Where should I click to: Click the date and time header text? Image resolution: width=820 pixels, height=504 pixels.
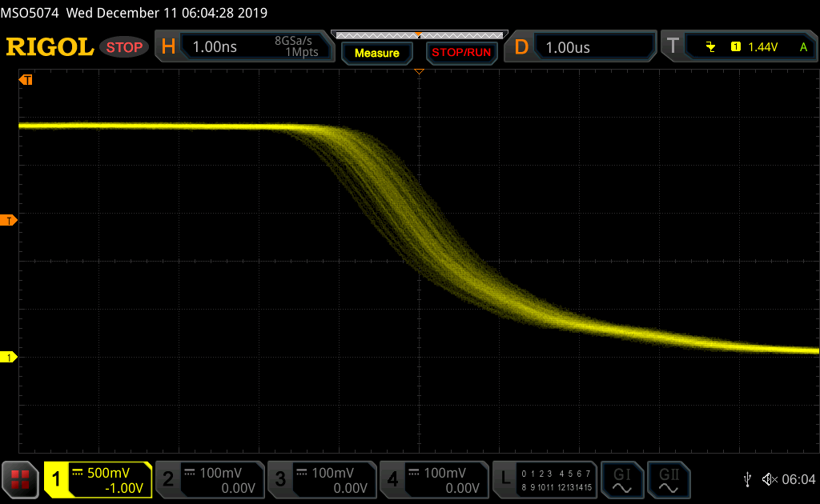pos(167,13)
